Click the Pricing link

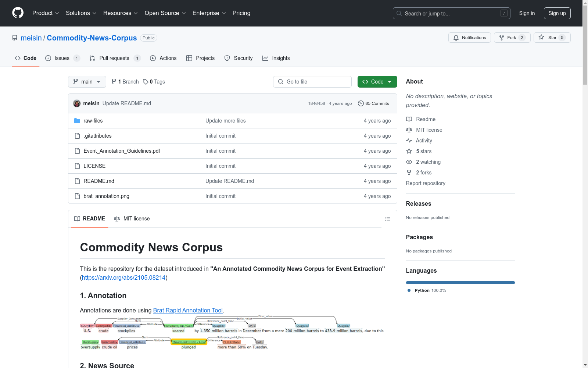pos(241,13)
